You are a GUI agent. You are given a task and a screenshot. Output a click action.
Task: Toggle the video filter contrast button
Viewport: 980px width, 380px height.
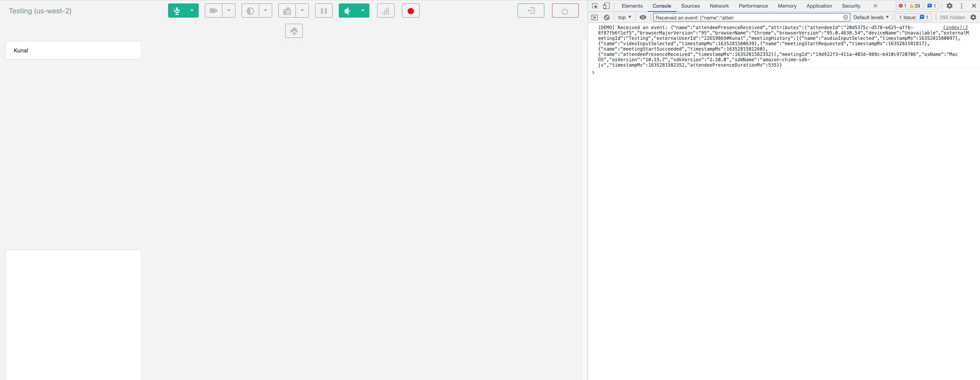250,11
